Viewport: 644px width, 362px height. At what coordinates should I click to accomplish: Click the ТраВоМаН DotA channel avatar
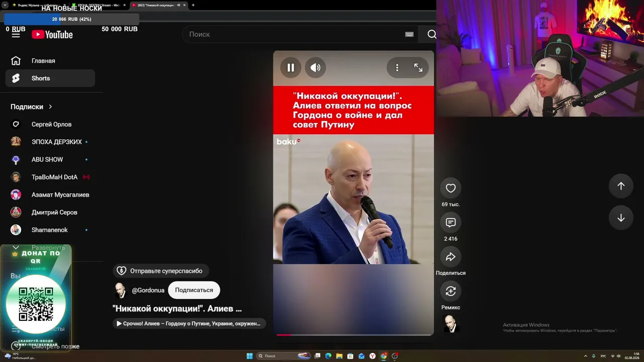16,177
